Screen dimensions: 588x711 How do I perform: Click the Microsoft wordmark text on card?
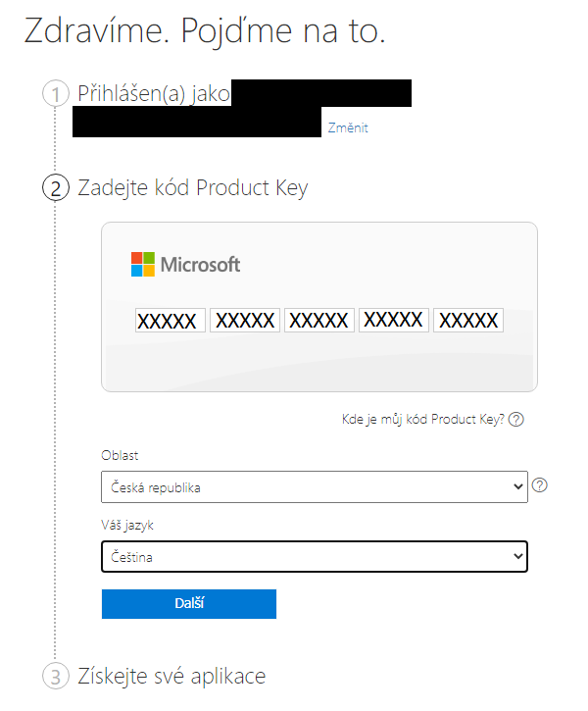[200, 265]
